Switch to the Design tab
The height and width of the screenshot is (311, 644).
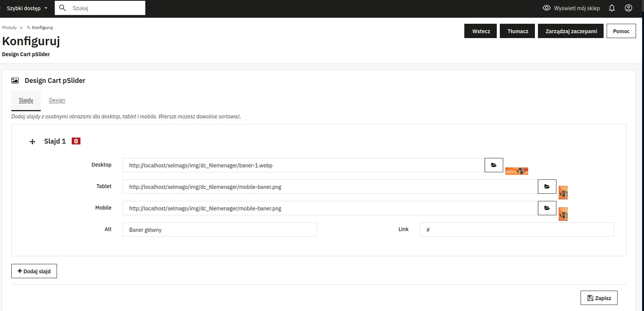(57, 100)
